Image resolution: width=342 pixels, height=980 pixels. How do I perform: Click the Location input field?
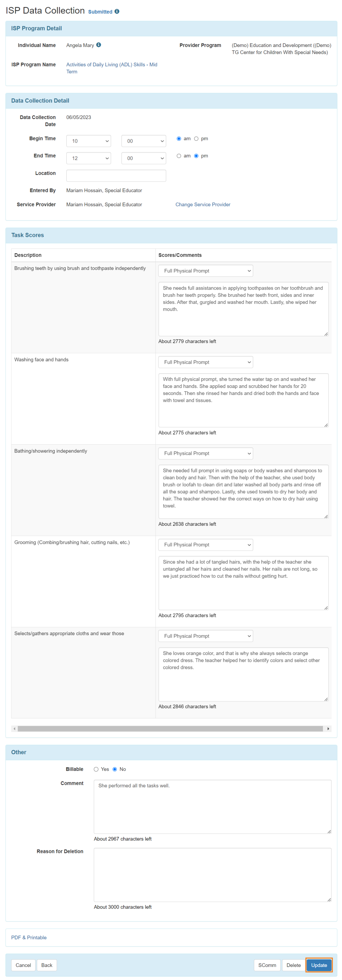(116, 175)
